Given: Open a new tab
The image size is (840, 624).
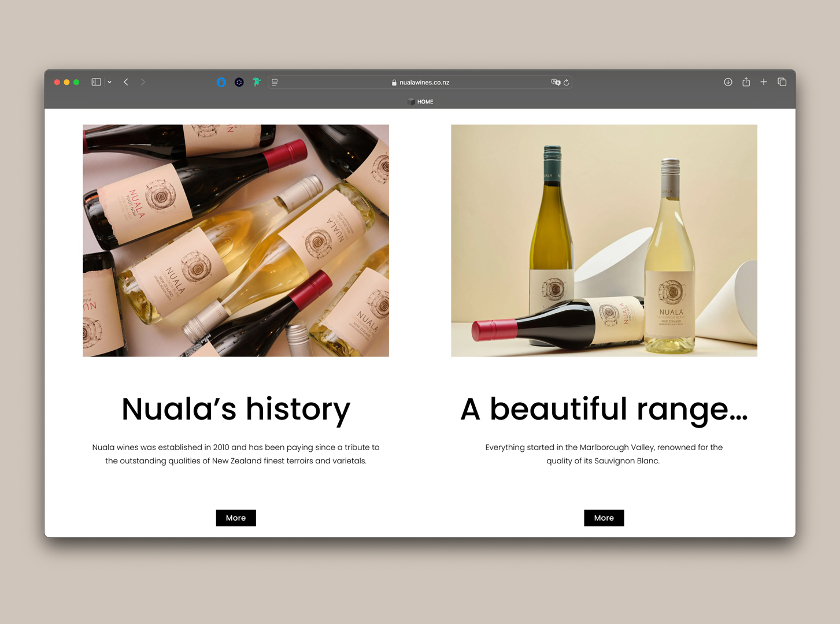Looking at the screenshot, I should click(764, 82).
